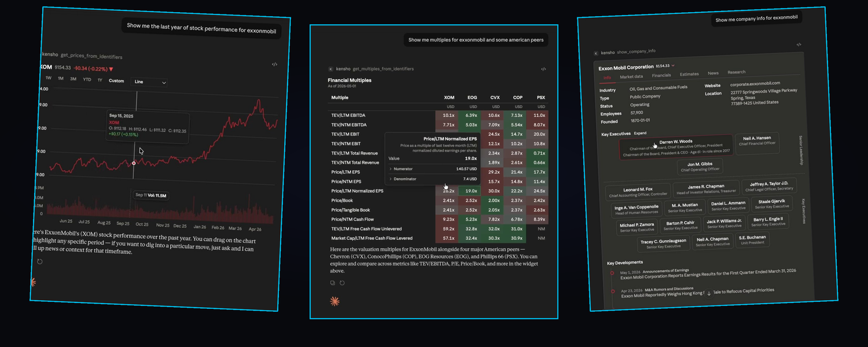This screenshot has height=347, width=868.
Task: Select Tracey C. Gunnlaugsson executive card
Action: (x=664, y=243)
